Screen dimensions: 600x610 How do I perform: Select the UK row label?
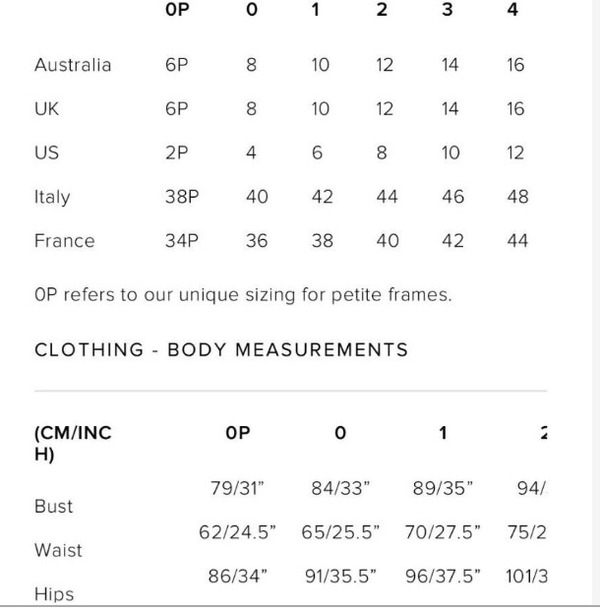click(x=47, y=109)
